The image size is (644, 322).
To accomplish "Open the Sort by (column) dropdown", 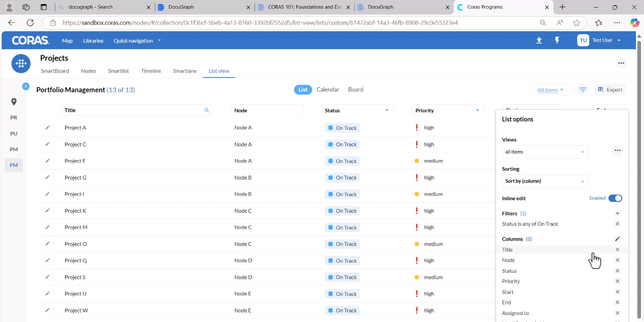I will point(545,181).
